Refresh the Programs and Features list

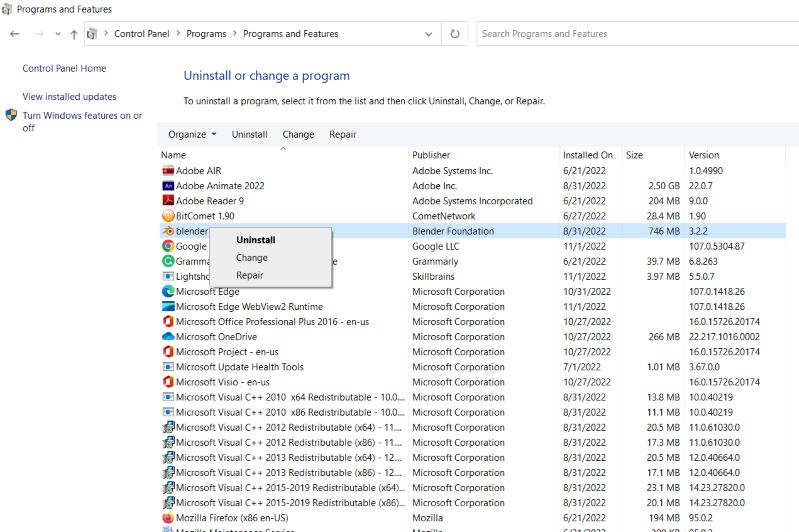(x=455, y=34)
